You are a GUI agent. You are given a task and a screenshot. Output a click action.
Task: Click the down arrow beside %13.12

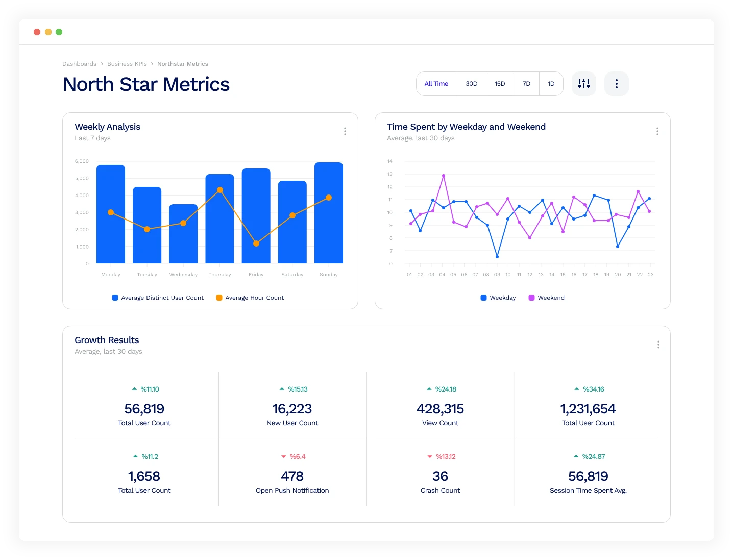(x=430, y=457)
